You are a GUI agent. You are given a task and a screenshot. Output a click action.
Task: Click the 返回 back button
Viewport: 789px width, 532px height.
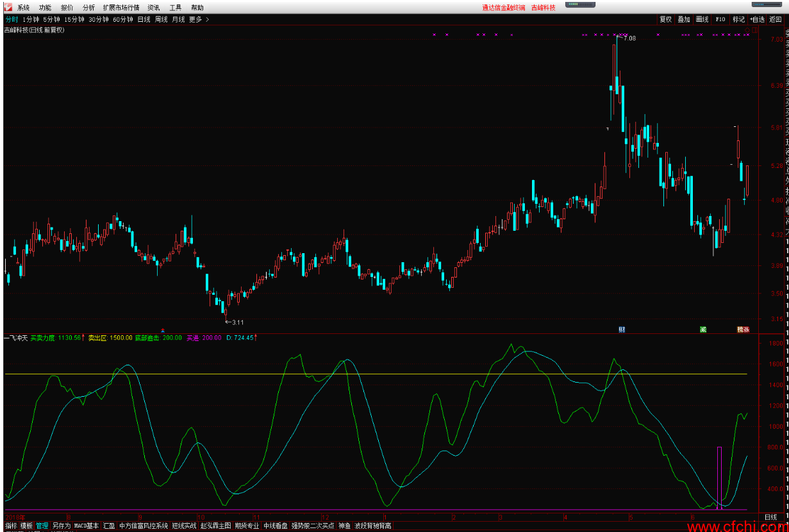[x=776, y=19]
